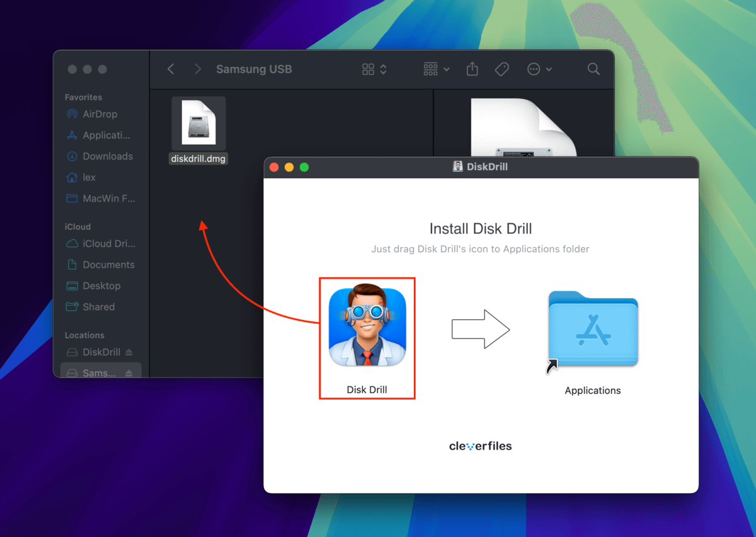756x537 pixels.
Task: Open AirDrop in Finder sidebar
Action: click(101, 114)
